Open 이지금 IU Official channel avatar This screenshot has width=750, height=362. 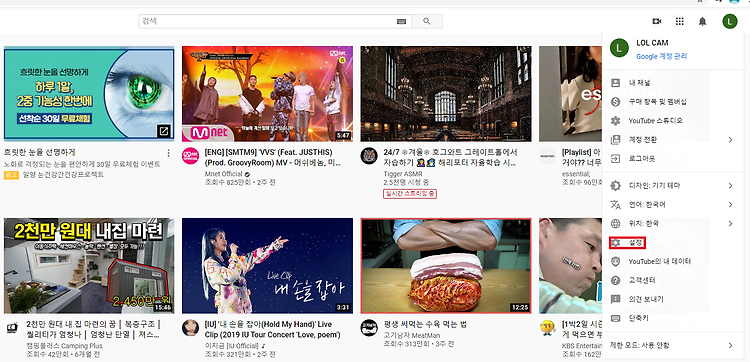[190, 328]
